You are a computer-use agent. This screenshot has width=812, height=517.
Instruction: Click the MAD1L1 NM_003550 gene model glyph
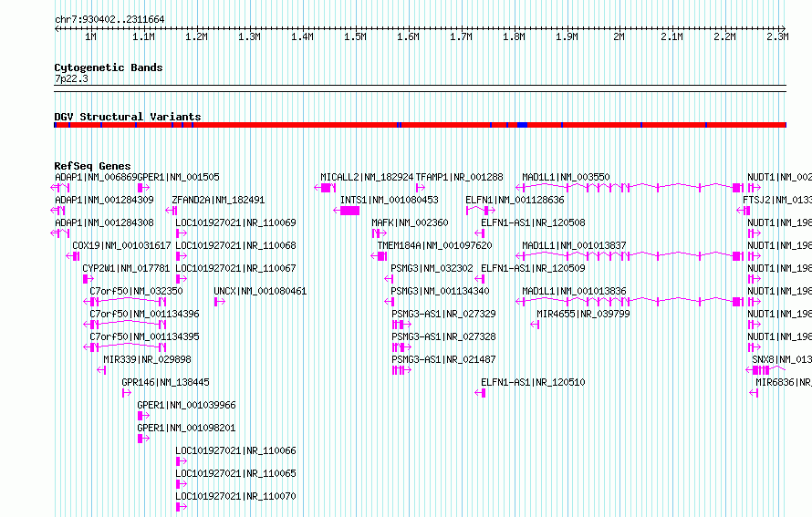[630, 187]
